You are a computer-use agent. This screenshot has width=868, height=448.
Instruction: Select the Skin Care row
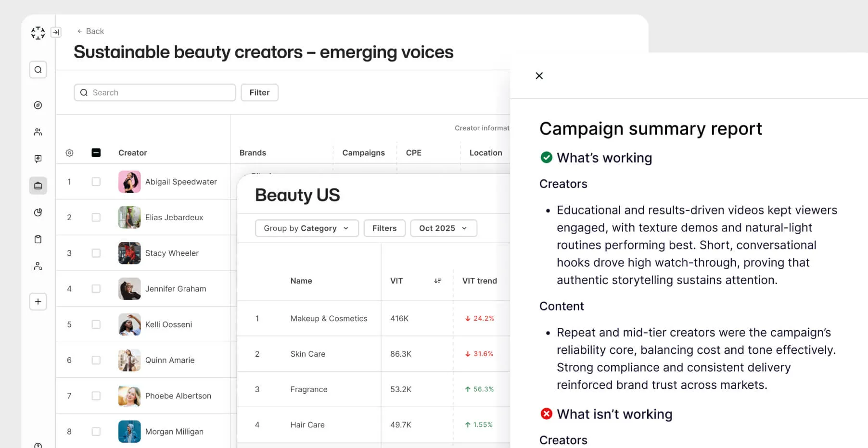click(x=374, y=354)
